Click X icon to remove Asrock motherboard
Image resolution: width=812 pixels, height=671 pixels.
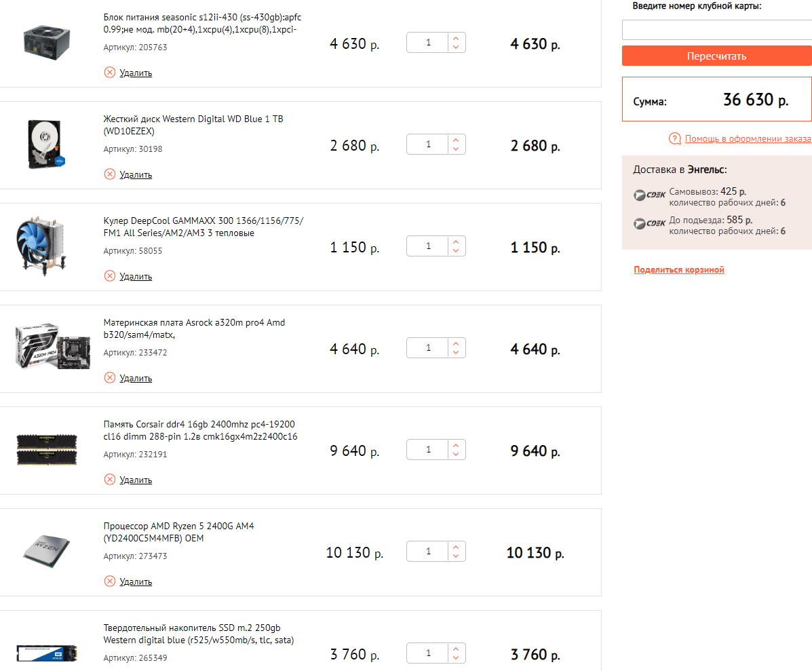pyautogui.click(x=110, y=378)
